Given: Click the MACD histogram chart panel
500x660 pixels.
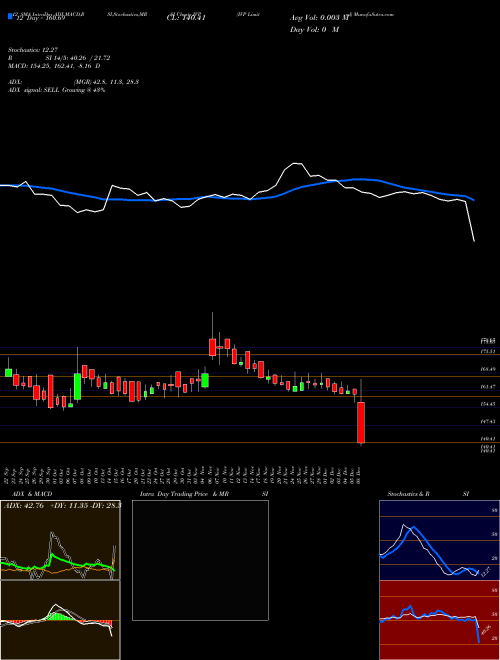Looking at the screenshot, I should 60,620.
